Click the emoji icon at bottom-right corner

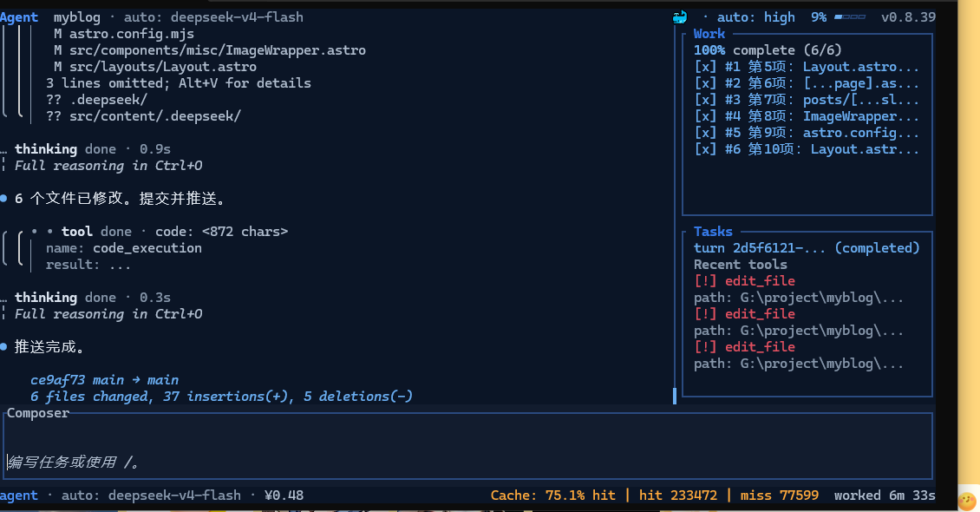967,501
